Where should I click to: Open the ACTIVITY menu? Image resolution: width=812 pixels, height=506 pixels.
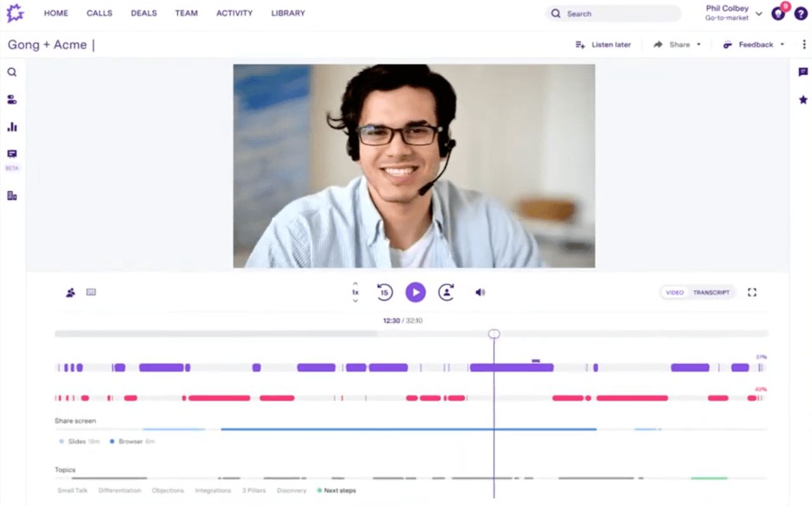point(234,13)
